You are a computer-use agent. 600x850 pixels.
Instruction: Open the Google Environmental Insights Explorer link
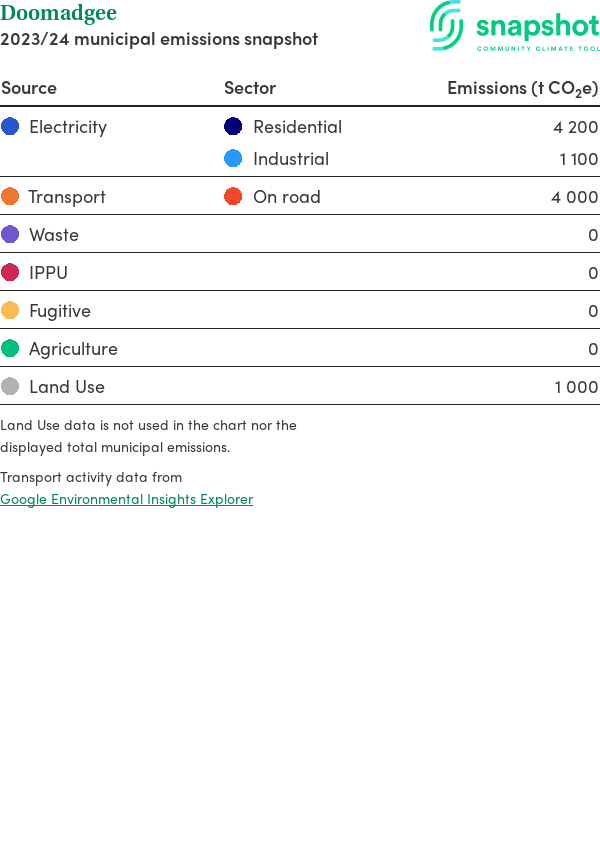[126, 499]
